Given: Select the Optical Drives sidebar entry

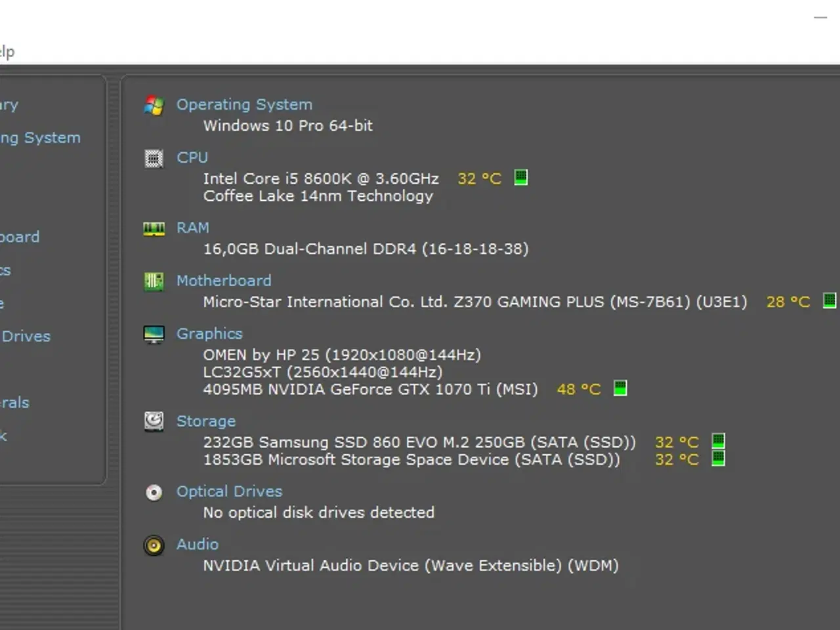Looking at the screenshot, I should (25, 336).
